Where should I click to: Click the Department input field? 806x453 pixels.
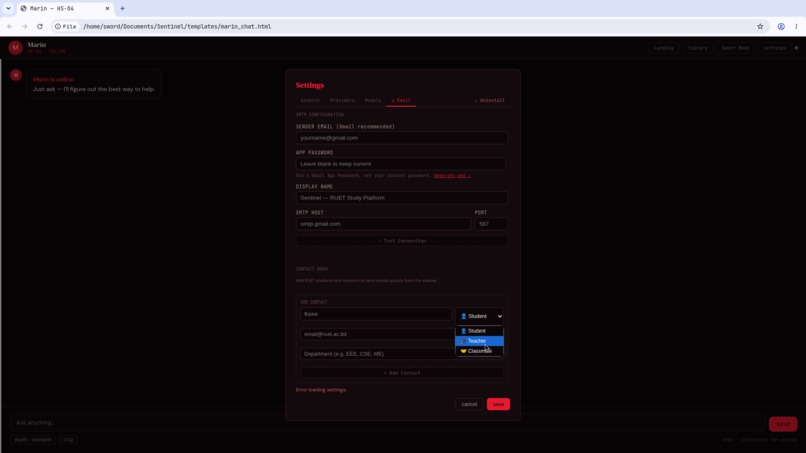[376, 354]
